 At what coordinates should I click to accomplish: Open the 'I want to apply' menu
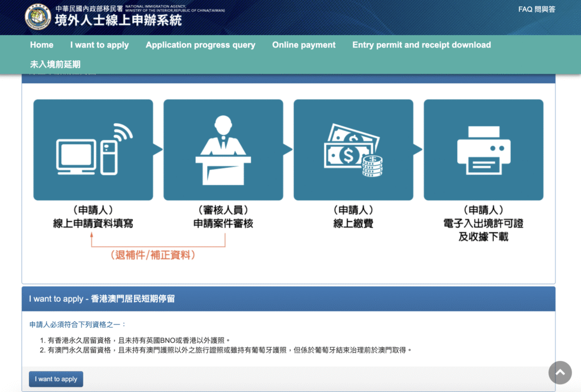(99, 45)
